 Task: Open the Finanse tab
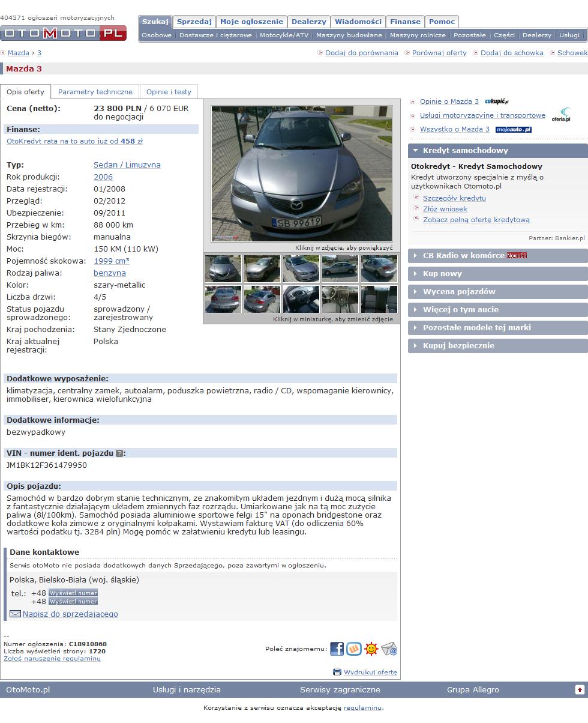(405, 22)
